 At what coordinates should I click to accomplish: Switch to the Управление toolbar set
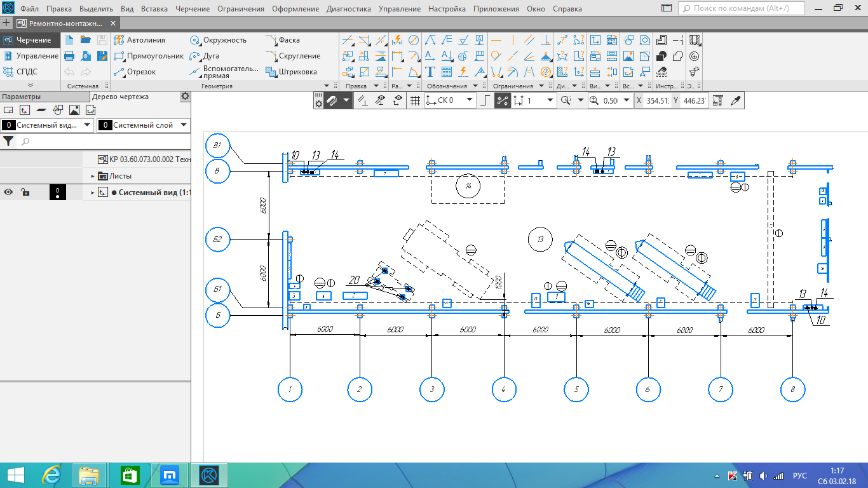tap(31, 56)
